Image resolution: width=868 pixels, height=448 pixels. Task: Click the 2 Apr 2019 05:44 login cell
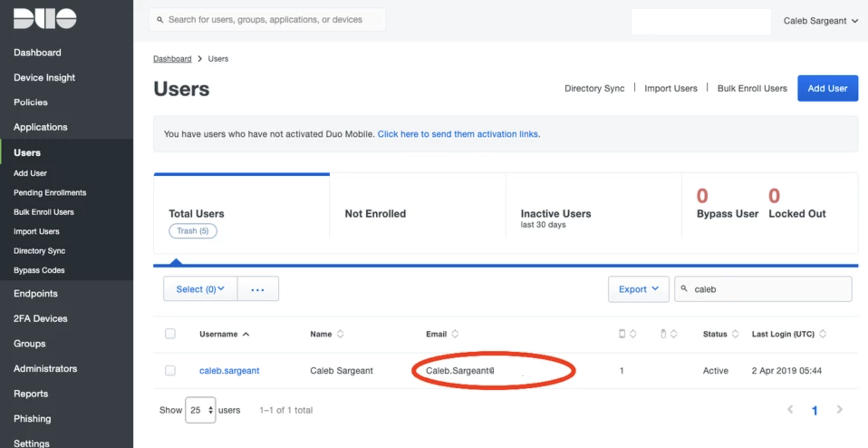pos(786,371)
